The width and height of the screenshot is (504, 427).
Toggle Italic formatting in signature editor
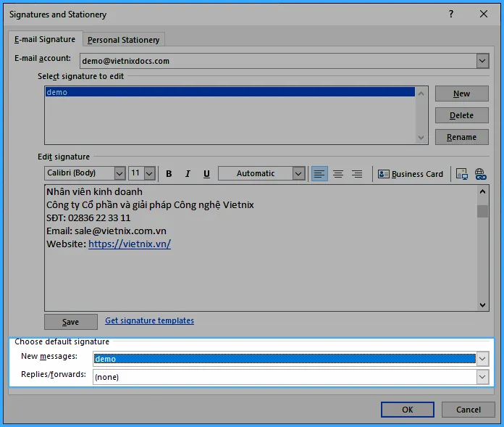tap(188, 174)
